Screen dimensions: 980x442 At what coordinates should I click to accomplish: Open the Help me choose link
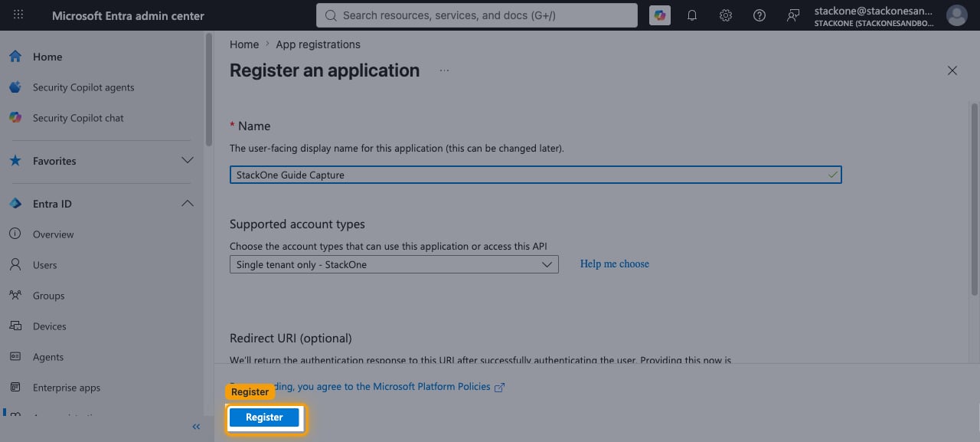click(615, 264)
